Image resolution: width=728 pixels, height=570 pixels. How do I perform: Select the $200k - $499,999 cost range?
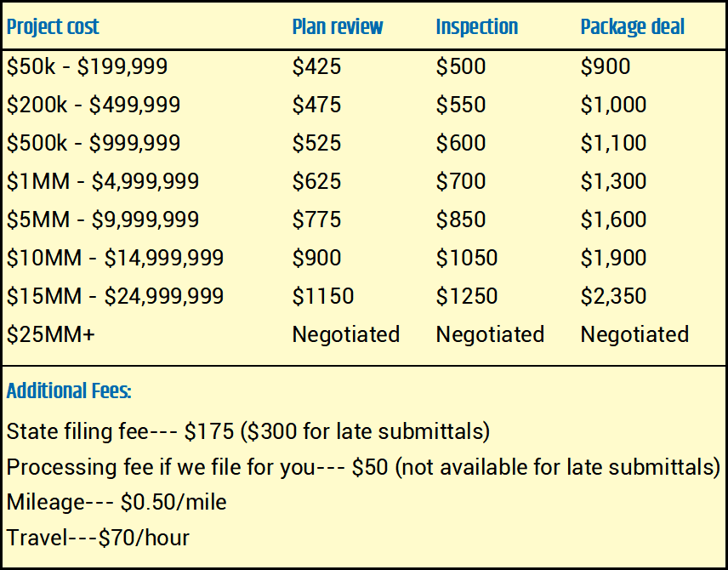(x=94, y=105)
